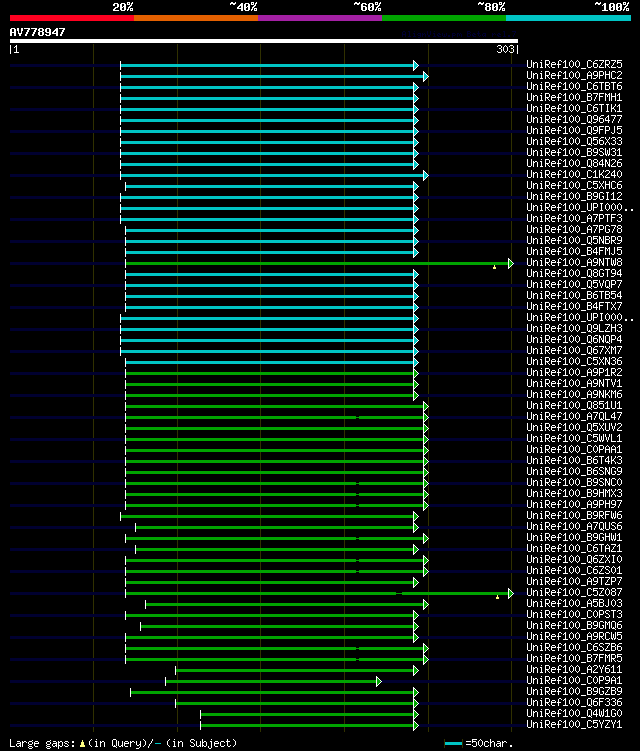The image size is (640, 751).
Task: Select hit label UniRef100_B9GMQ6
Action: click(x=574, y=626)
